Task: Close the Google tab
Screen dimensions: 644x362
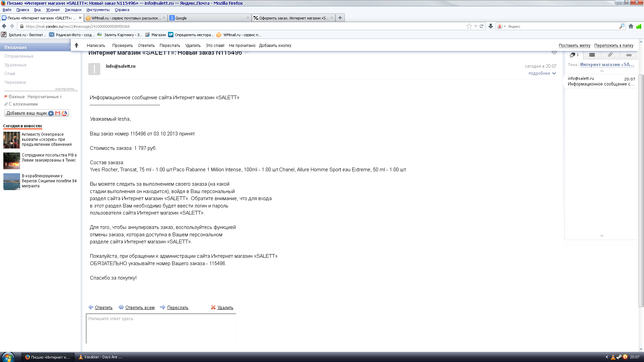Action: tap(248, 18)
